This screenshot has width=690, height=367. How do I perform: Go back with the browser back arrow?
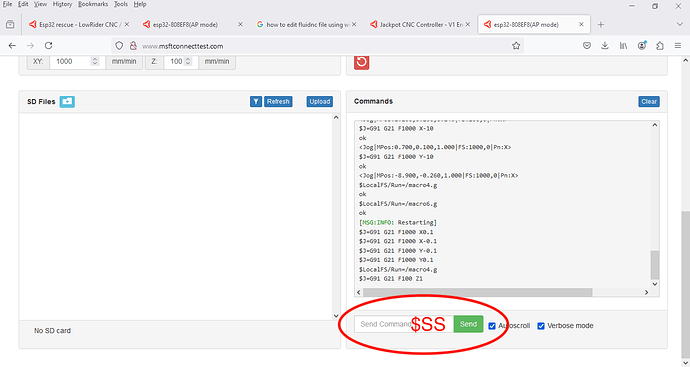click(x=12, y=46)
